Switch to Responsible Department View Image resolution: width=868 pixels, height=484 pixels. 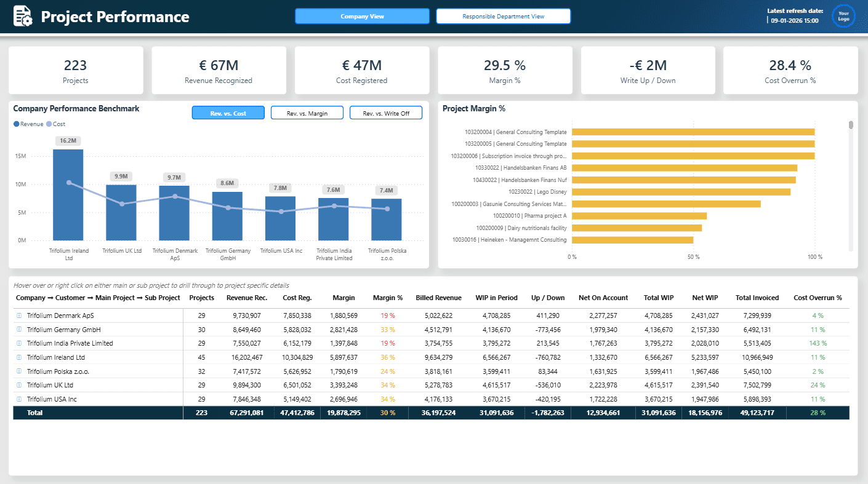tap(503, 16)
